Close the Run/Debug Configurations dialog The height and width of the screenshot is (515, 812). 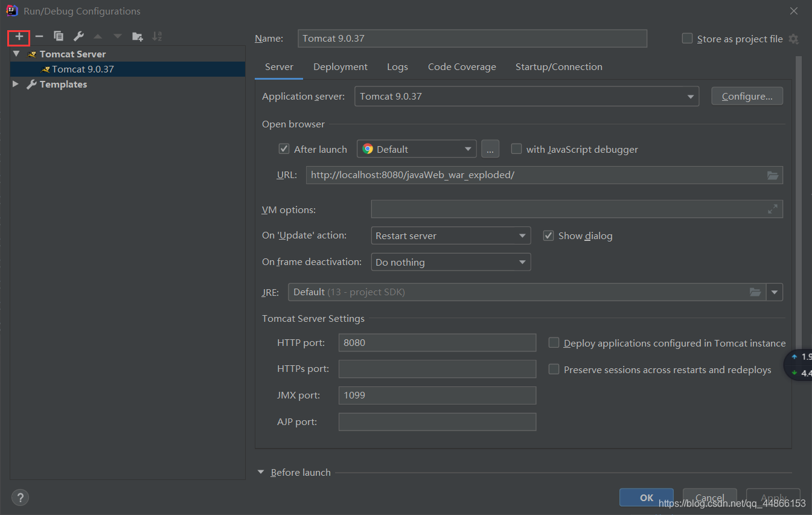(793, 11)
